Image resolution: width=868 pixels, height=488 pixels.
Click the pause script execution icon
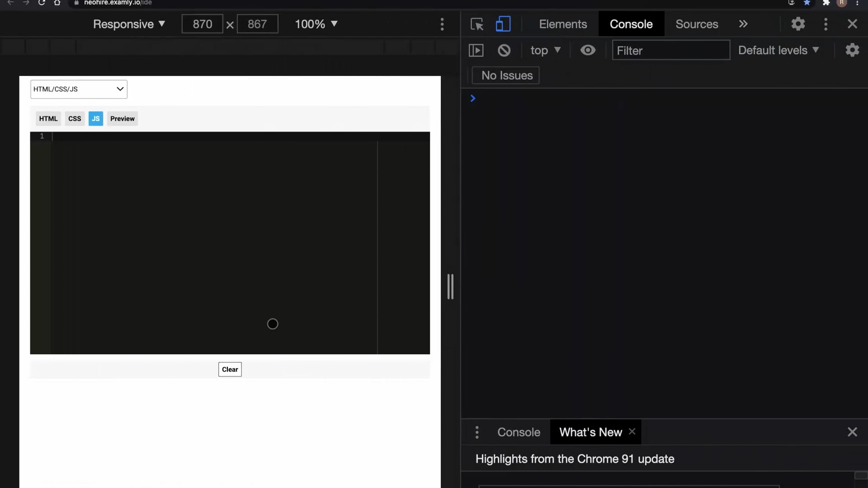[476, 49]
